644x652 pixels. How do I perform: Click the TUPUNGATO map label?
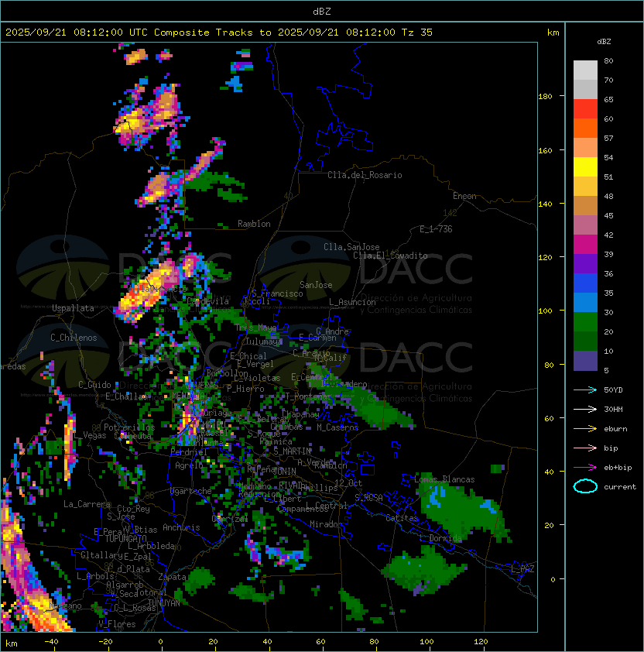click(126, 538)
